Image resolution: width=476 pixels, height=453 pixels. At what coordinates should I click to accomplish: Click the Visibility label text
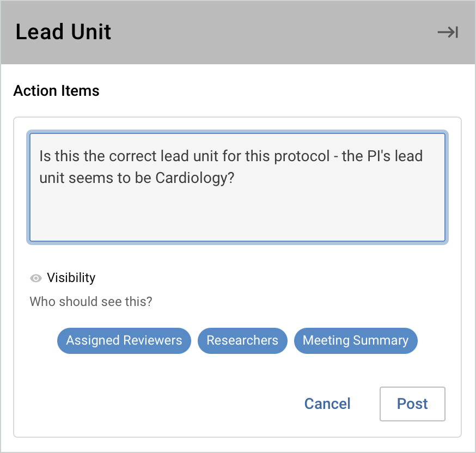click(71, 278)
